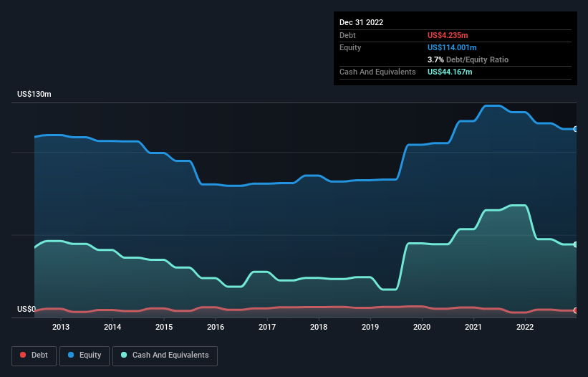The height and width of the screenshot is (377, 588).
Task: Click the US$0 y-axis label
Action: tap(26, 309)
